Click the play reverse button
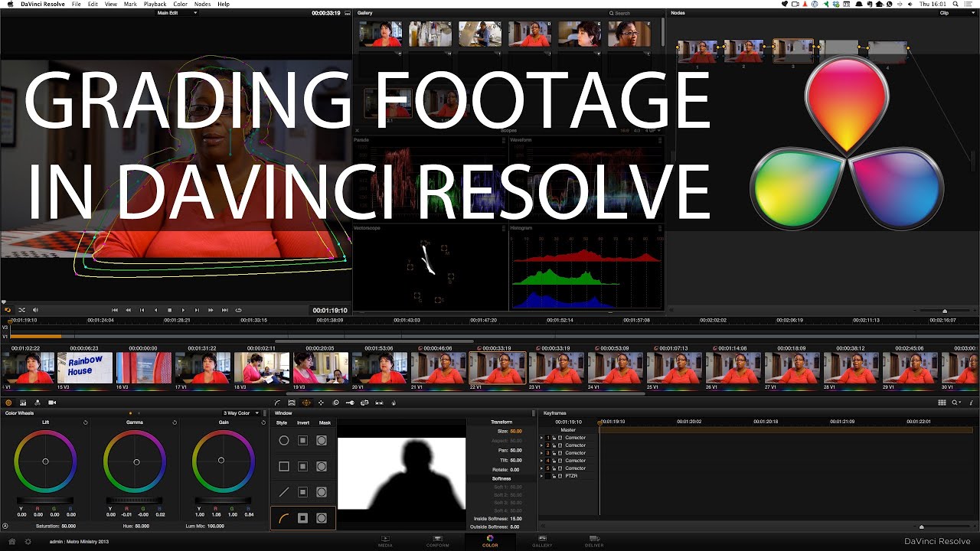980x551 pixels. tap(155, 310)
